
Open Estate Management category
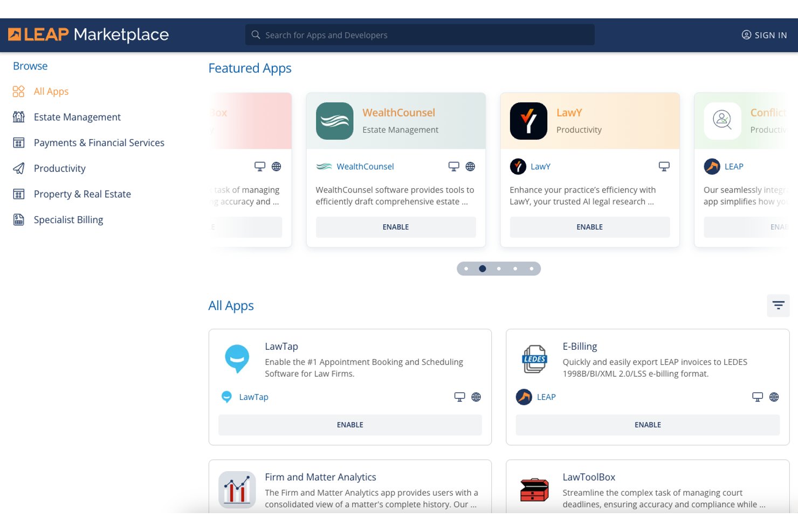click(77, 117)
